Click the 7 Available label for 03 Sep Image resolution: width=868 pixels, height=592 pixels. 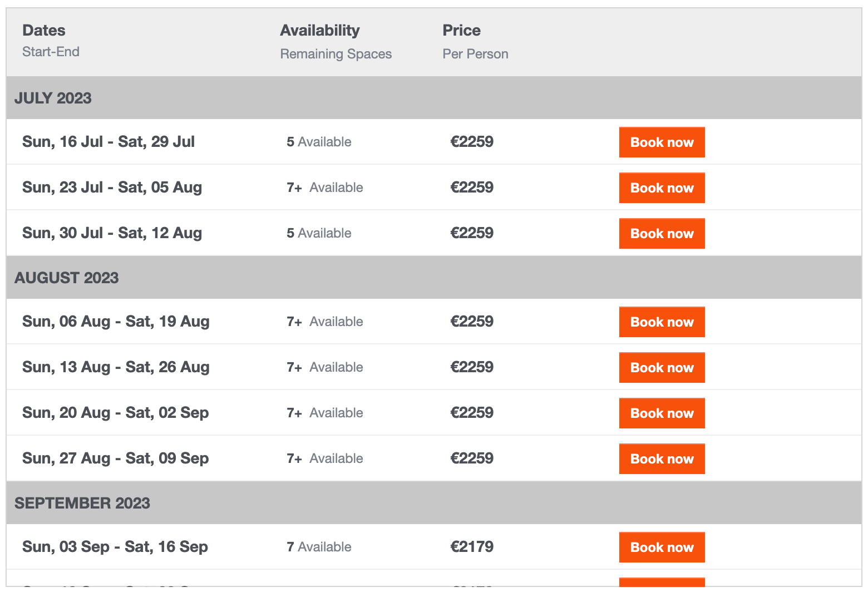[319, 547]
